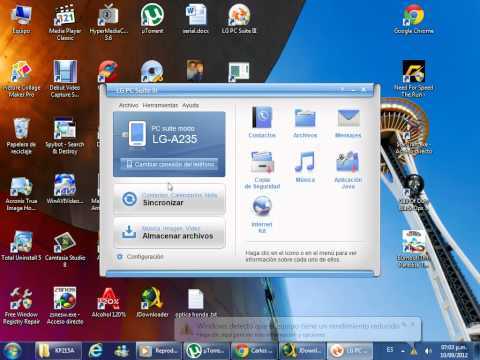Open the Windows Start menu
Viewport: 480px width, 360px height.
[x=11, y=351]
